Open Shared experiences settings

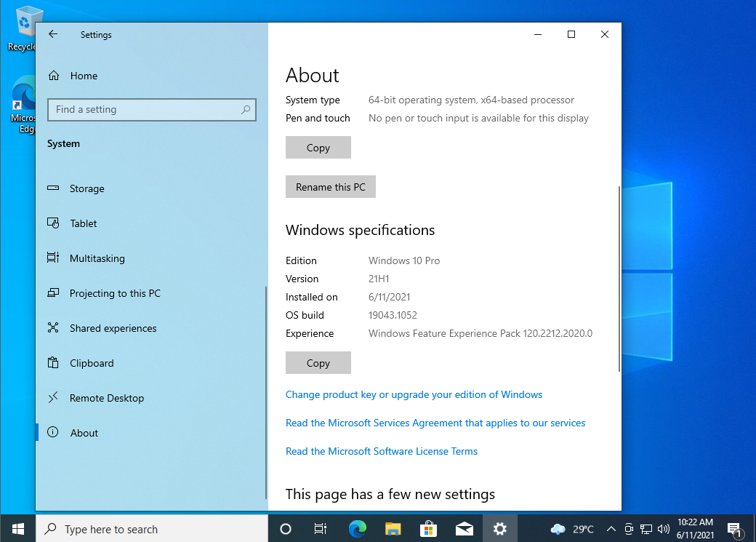coord(152,328)
